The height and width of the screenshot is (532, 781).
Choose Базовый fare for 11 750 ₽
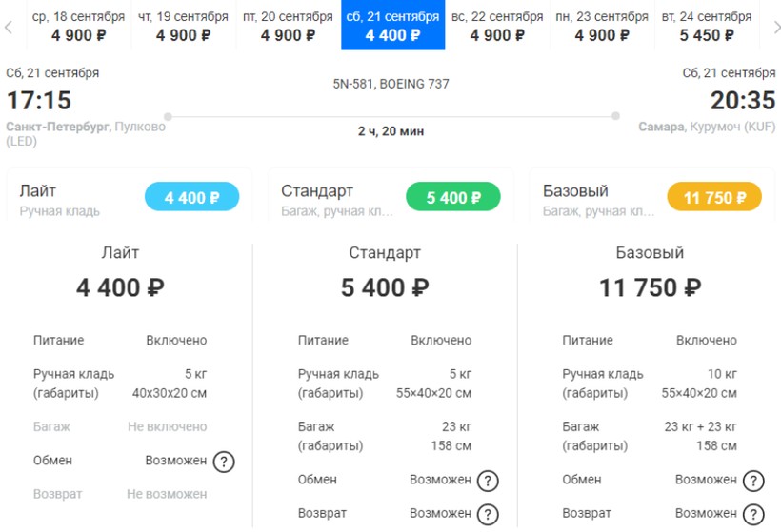click(x=714, y=198)
